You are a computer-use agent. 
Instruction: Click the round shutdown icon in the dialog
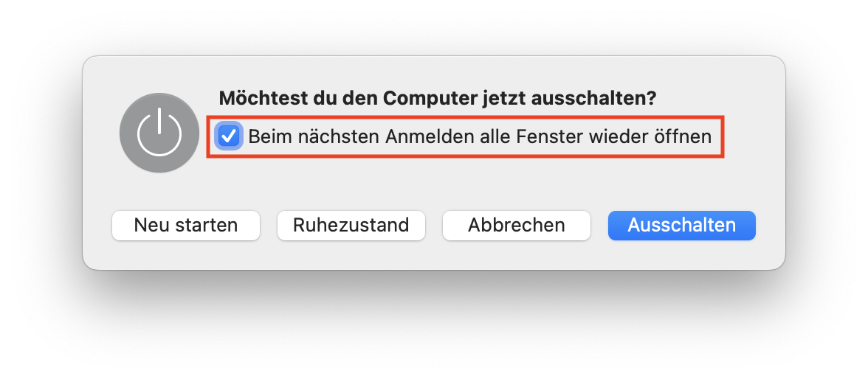pos(159,133)
